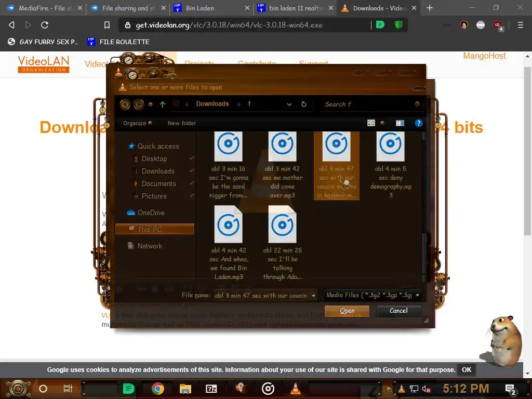Click the browser back button

point(11,25)
